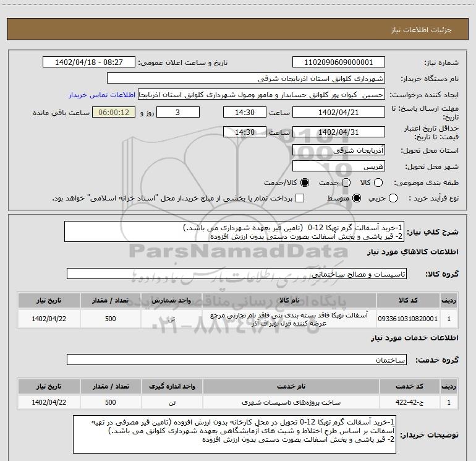This screenshot has width=476, height=461.
Task: Click the delivery city field هریس
Action: 339,166
